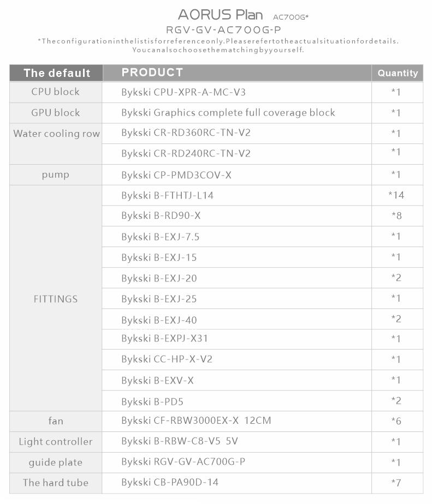Screen dimensions: 433x504
Task: Select the Bykski CP-PMD3COV-X pump entry
Action: pyautogui.click(x=176, y=175)
